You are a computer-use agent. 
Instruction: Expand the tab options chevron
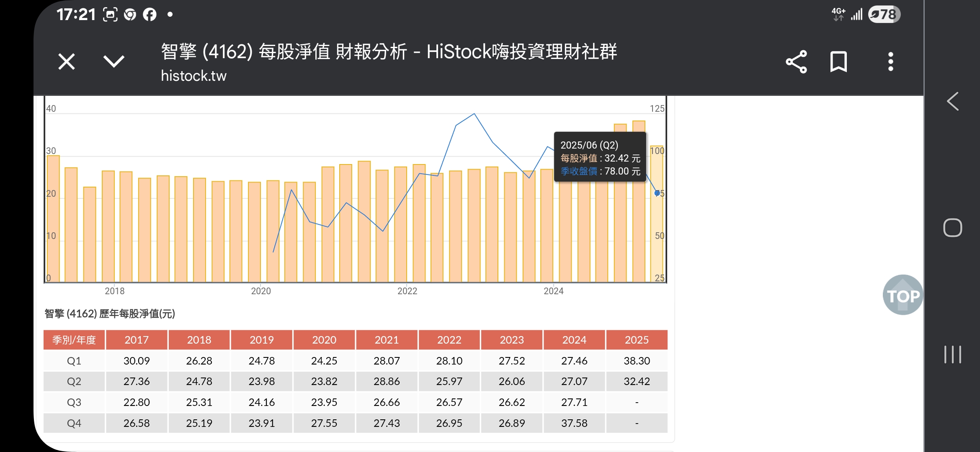113,62
